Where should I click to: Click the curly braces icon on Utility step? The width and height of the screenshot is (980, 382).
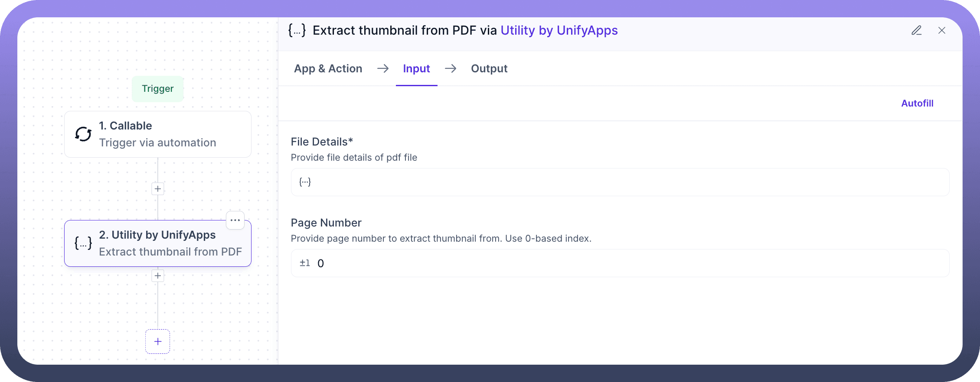click(x=83, y=243)
